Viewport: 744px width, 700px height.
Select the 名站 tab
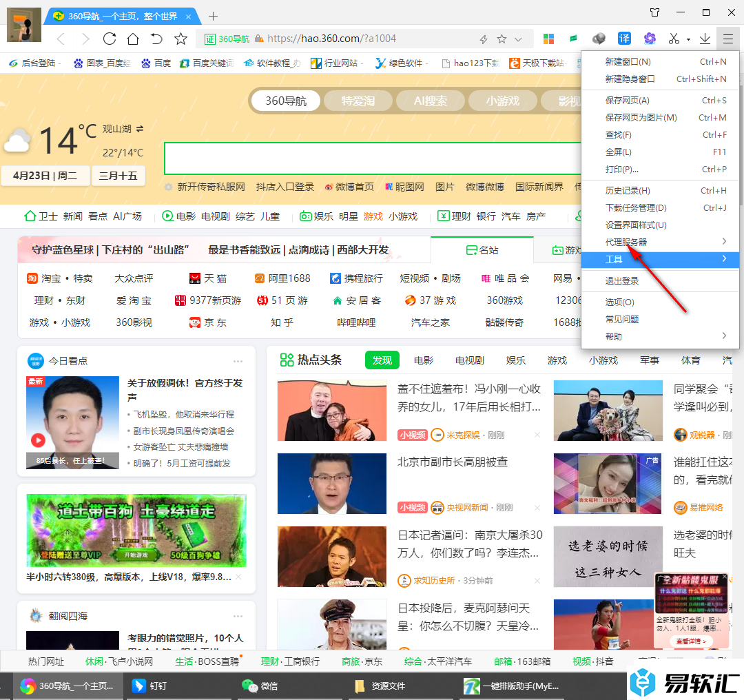coord(482,250)
